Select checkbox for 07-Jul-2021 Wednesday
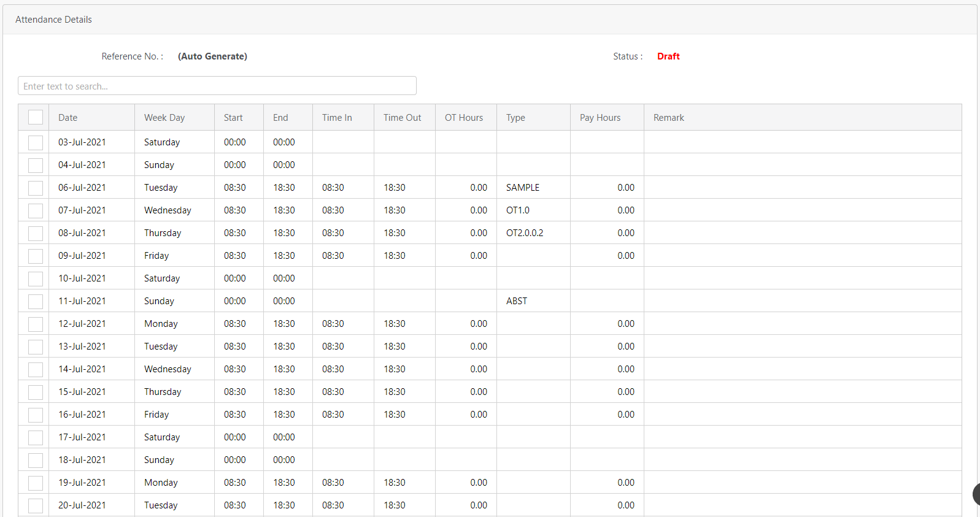This screenshot has height=517, width=980. pyautogui.click(x=36, y=210)
